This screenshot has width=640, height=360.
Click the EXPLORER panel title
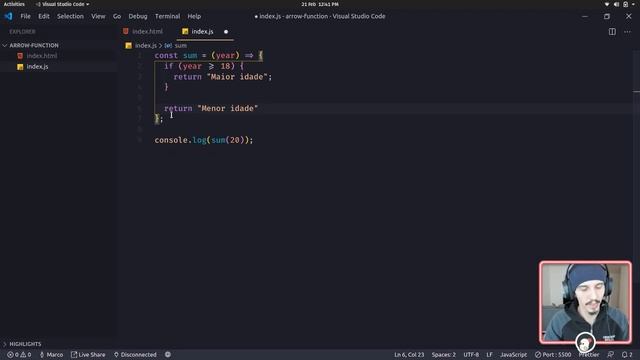point(22,31)
